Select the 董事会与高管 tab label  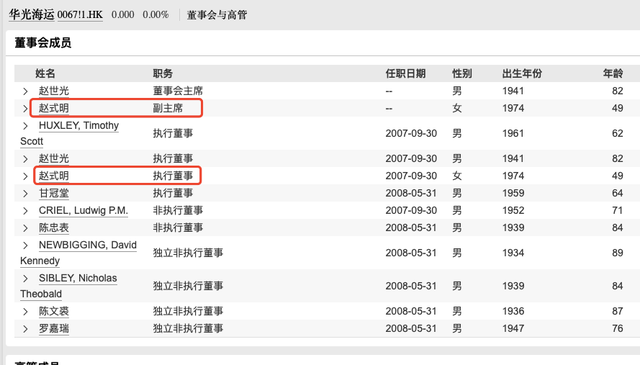pyautogui.click(x=217, y=15)
